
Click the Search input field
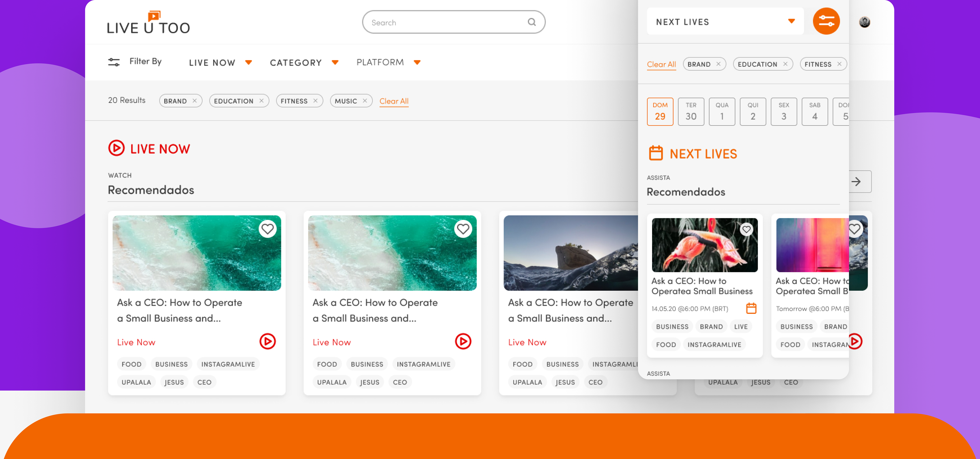(x=454, y=22)
